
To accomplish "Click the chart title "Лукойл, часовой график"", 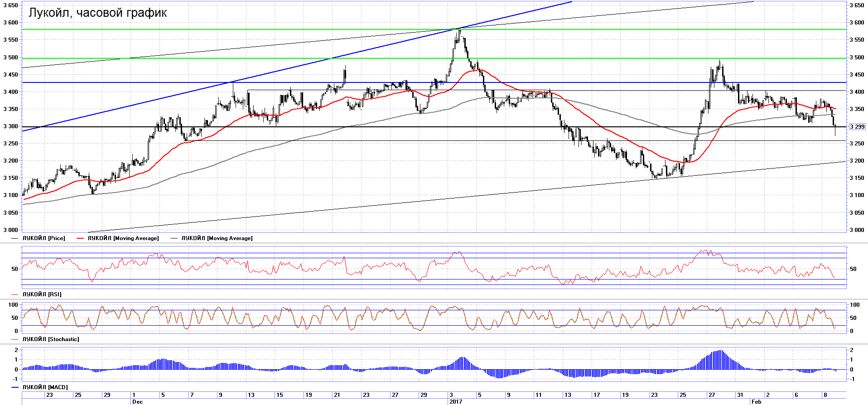I will pyautogui.click(x=97, y=13).
